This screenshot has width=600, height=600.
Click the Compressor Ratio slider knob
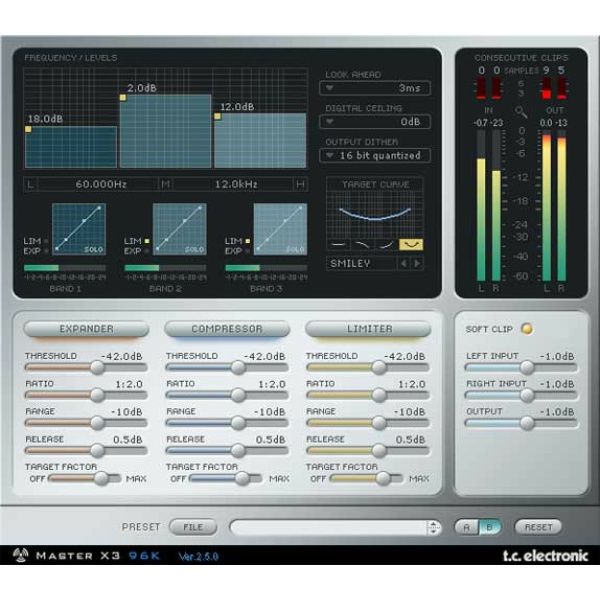coord(238,395)
